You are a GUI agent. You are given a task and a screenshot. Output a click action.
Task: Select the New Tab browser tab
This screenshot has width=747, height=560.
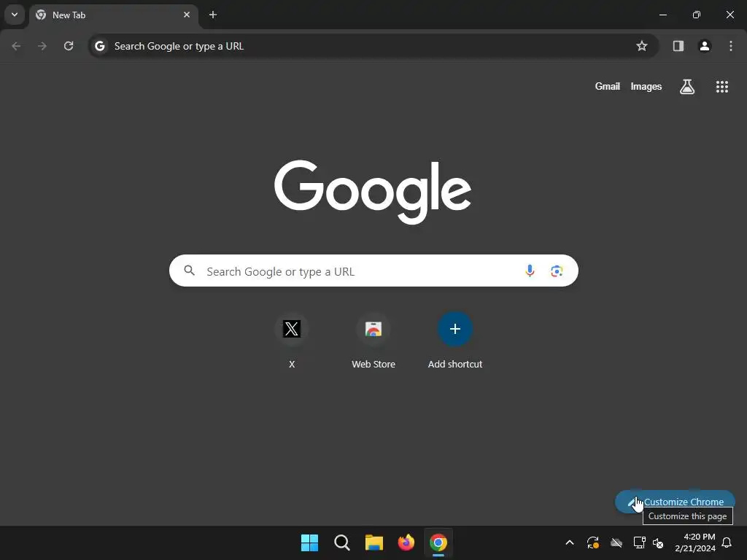[x=113, y=15]
